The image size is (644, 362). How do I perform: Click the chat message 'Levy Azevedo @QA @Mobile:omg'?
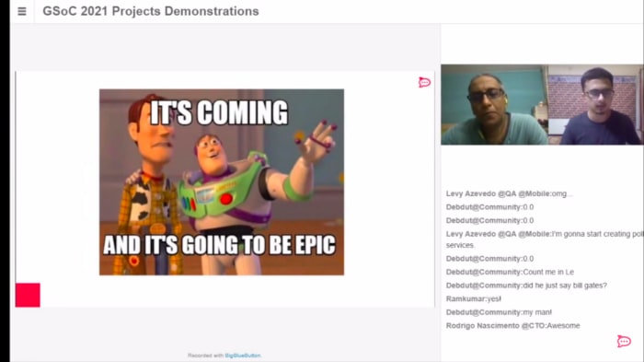[x=509, y=193]
